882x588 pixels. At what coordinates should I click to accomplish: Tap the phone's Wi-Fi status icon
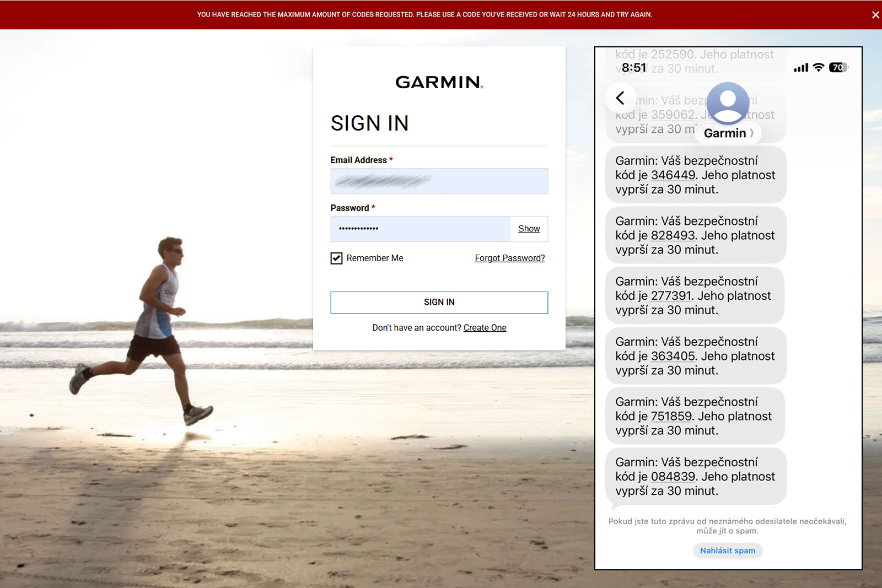coord(819,67)
